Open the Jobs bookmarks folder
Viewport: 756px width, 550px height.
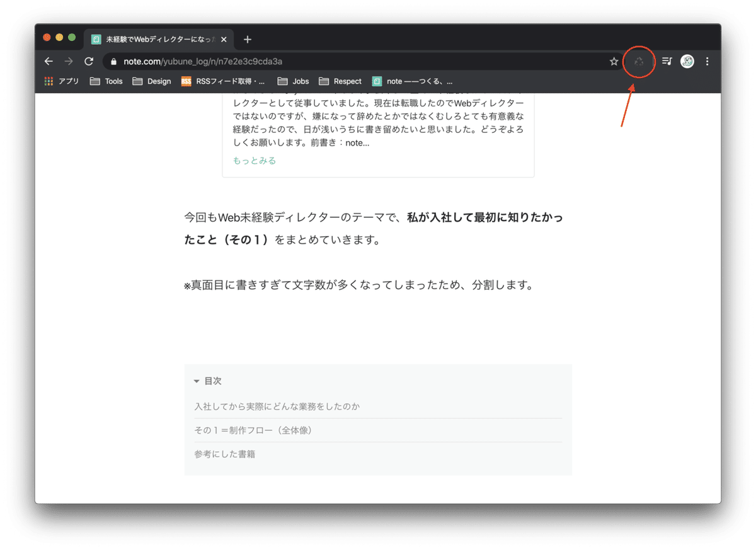[x=293, y=81]
